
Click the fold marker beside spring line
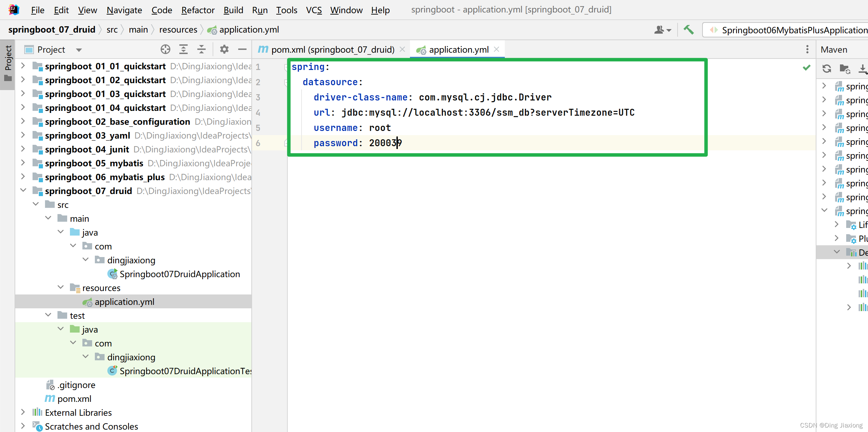point(286,67)
